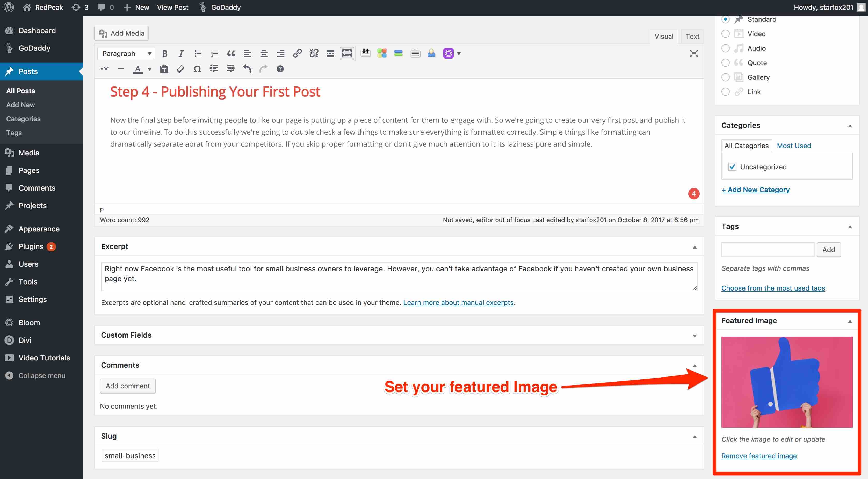Viewport: 868px width, 479px height.
Task: Open the text color dropdown arrow
Action: coord(150,69)
